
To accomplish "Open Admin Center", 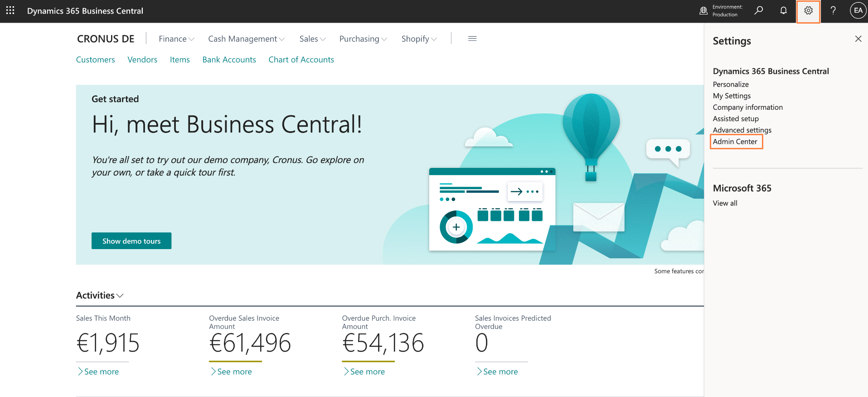I will pos(735,142).
